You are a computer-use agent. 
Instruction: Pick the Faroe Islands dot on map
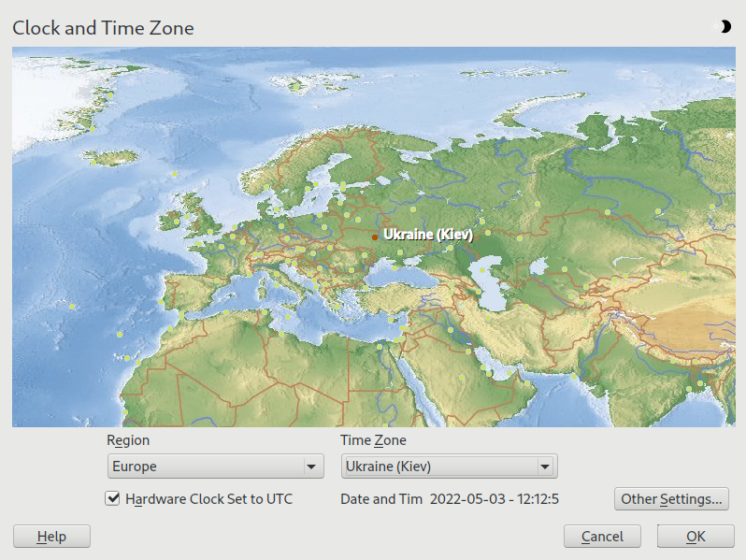[175, 173]
